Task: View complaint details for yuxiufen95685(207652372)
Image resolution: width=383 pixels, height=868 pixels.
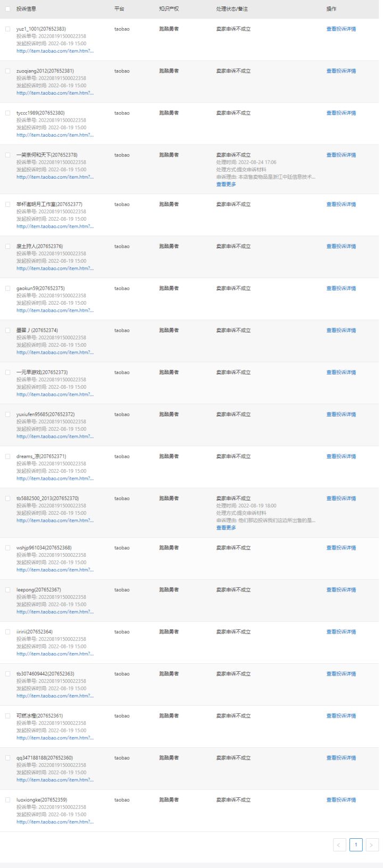Action: pos(341,414)
